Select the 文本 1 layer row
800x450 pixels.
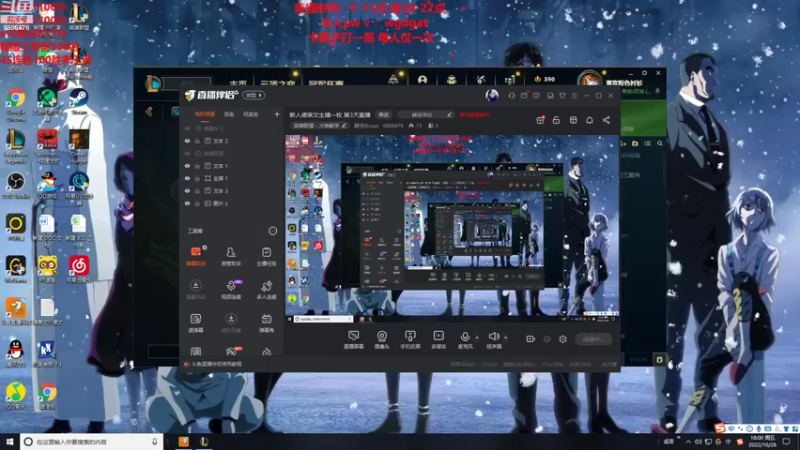pyautogui.click(x=231, y=166)
